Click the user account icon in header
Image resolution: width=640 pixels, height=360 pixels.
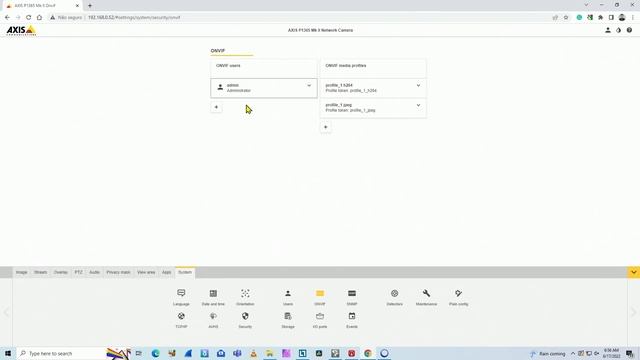608,30
